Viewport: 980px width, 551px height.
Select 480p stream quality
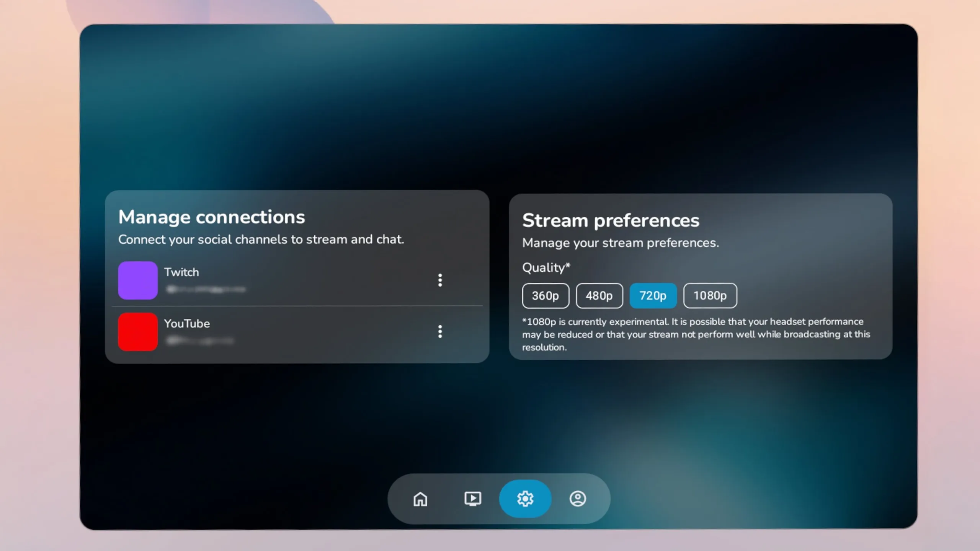pos(599,295)
